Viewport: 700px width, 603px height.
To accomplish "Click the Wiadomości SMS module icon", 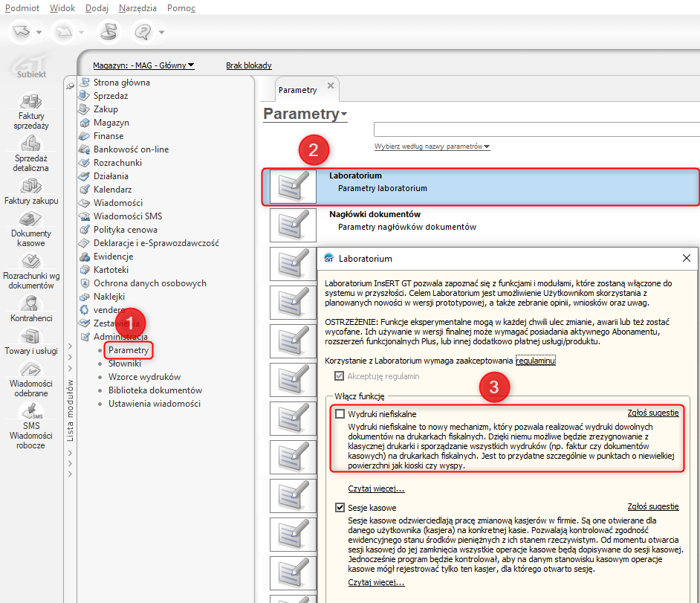I will pyautogui.click(x=85, y=216).
